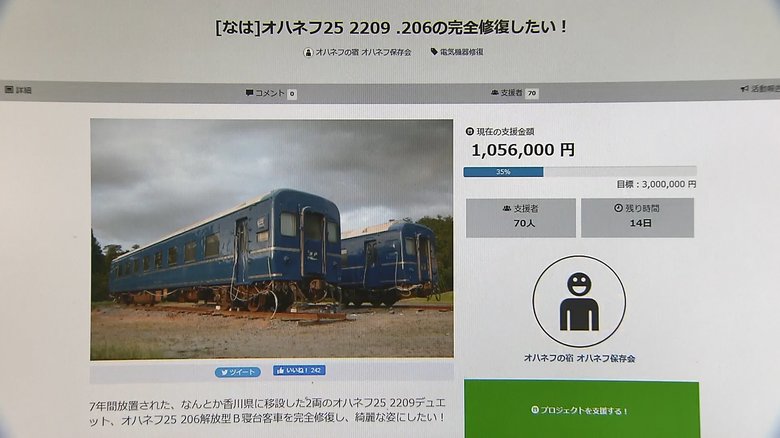The image size is (780, 438).
Task: Click the comment bubble icon
Action: tap(249, 93)
